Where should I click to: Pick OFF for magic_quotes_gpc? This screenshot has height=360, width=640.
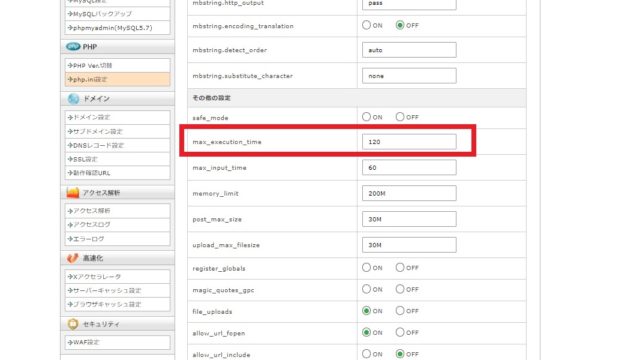tap(400, 289)
